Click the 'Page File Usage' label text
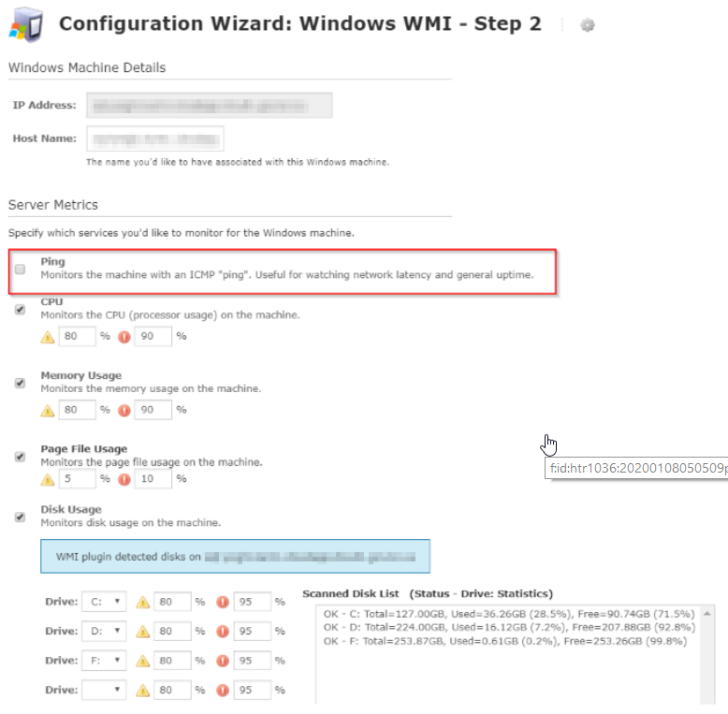 84,449
